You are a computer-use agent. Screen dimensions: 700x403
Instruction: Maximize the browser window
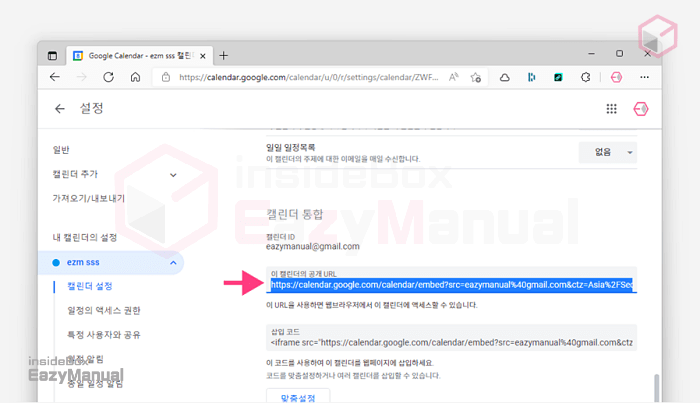(x=619, y=54)
